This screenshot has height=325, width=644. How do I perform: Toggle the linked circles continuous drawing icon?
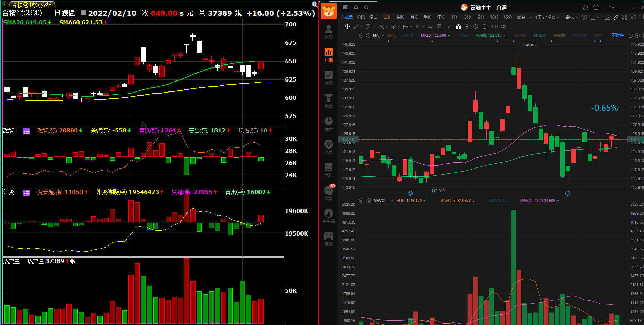pos(495,26)
